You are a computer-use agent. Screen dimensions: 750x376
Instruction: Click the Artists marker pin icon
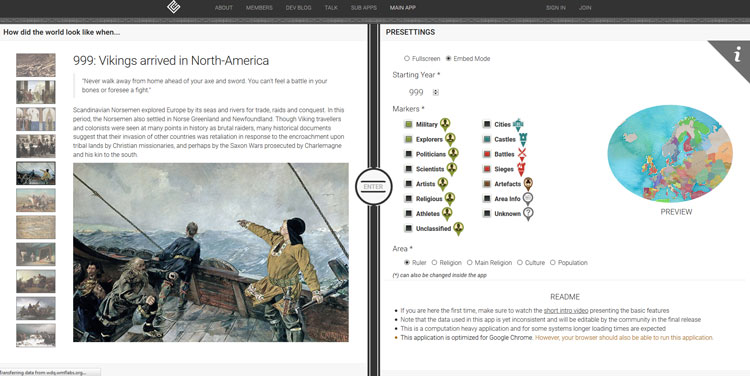point(442,184)
